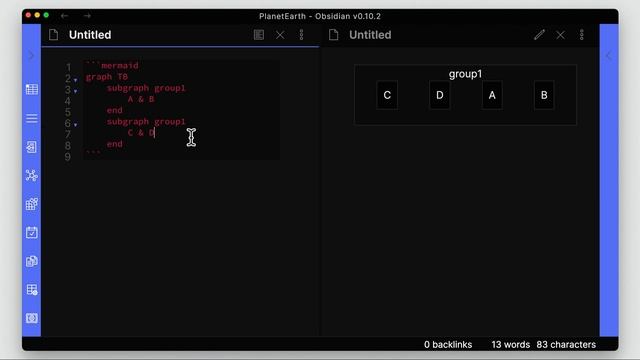Expand the right sidebar chevron

click(x=609, y=55)
